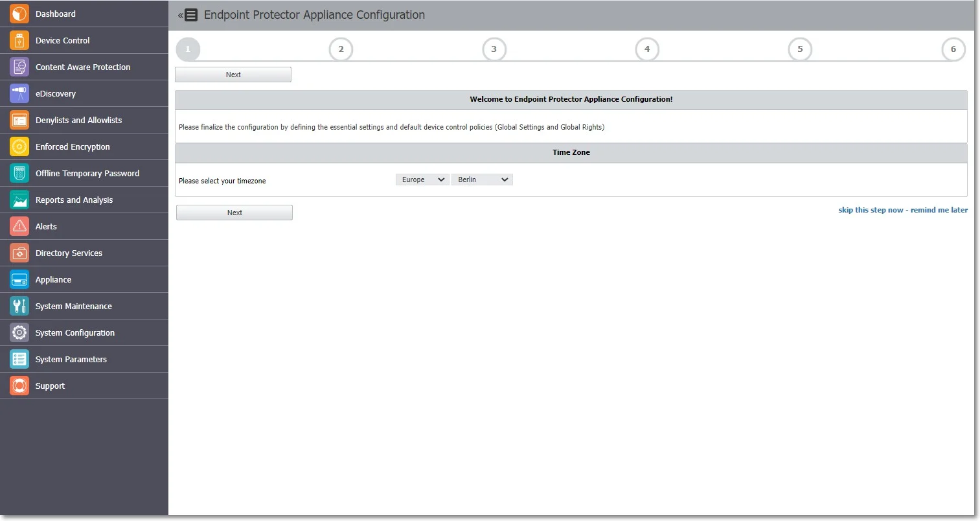980x521 pixels.
Task: Click the Directory Services icon
Action: pyautogui.click(x=19, y=253)
